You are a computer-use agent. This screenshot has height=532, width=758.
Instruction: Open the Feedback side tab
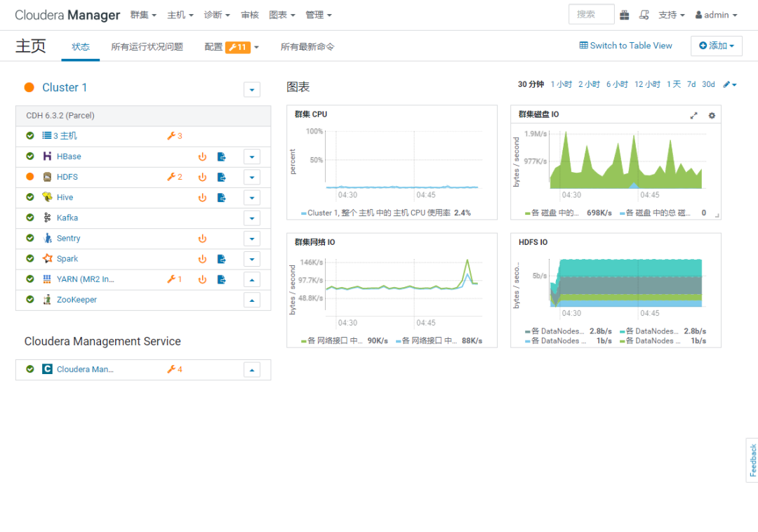[x=752, y=460]
